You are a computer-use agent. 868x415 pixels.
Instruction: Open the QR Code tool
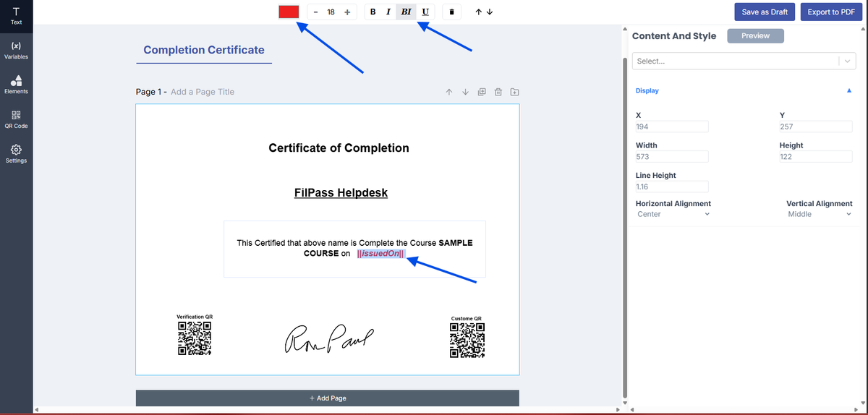(16, 119)
